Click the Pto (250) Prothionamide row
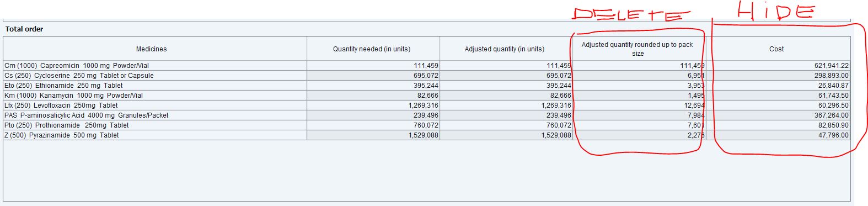 click(427, 125)
